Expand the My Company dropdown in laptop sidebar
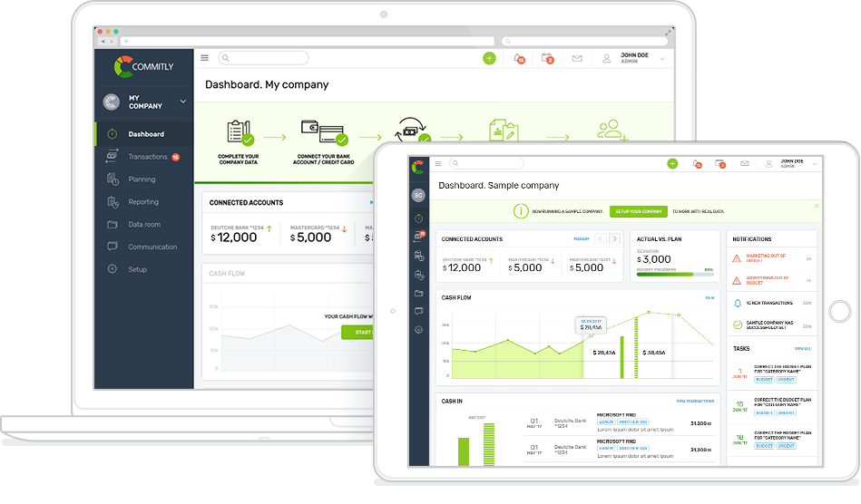 click(183, 102)
